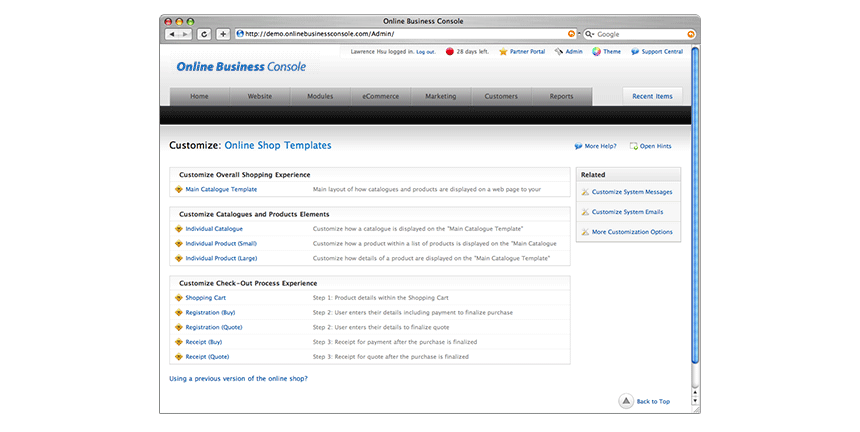Click the Log out link
860x432 pixels.
pyautogui.click(x=425, y=51)
